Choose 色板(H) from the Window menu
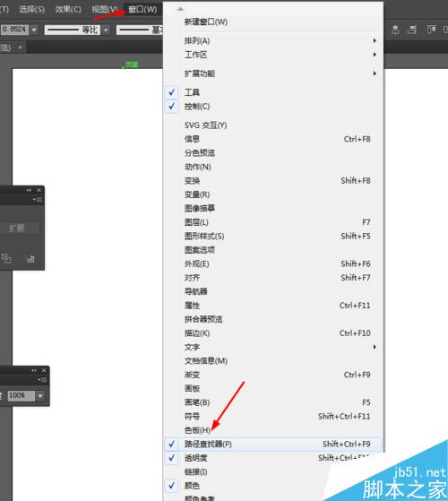Screen dimensions: 448x501 [273, 430]
